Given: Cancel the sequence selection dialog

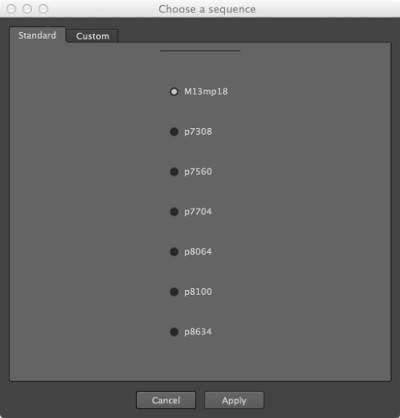Looking at the screenshot, I should (166, 400).
